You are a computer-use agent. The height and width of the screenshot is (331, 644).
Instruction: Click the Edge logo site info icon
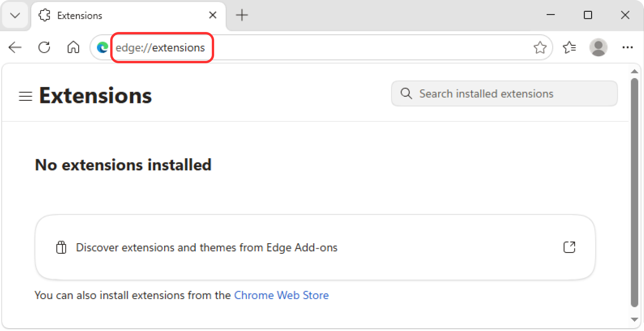coord(102,48)
